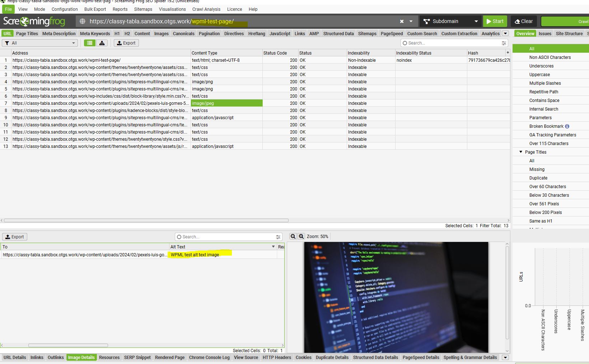Open the SERP Snippet tab
Viewport: 589px width, 364px height.
[x=137, y=358]
